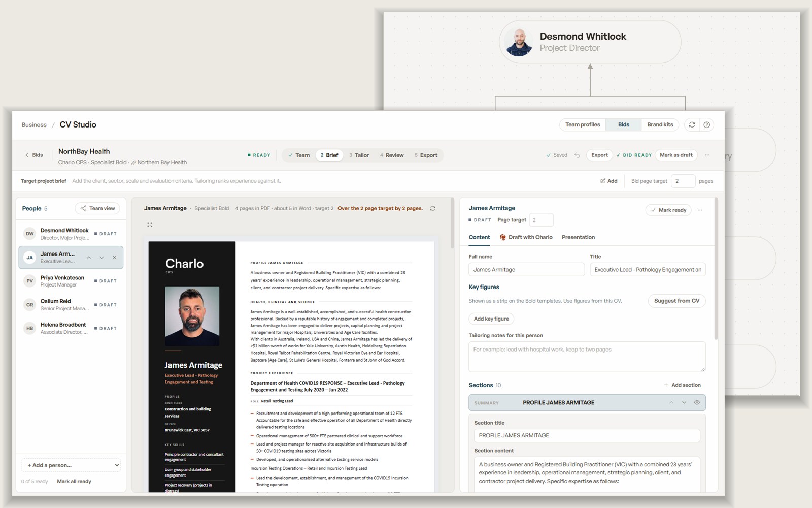Click the Full name field
The width and height of the screenshot is (812, 508).
pyautogui.click(x=526, y=270)
